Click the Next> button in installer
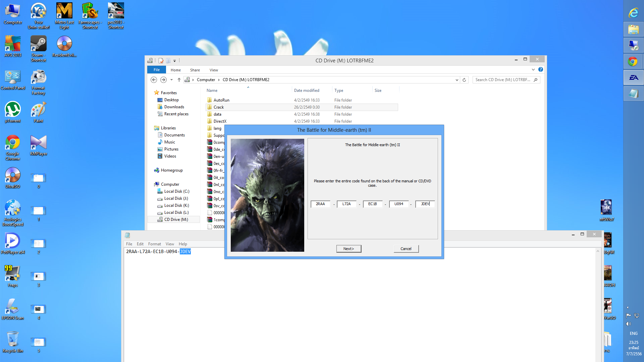Image resolution: width=644 pixels, height=362 pixels. coord(348,249)
